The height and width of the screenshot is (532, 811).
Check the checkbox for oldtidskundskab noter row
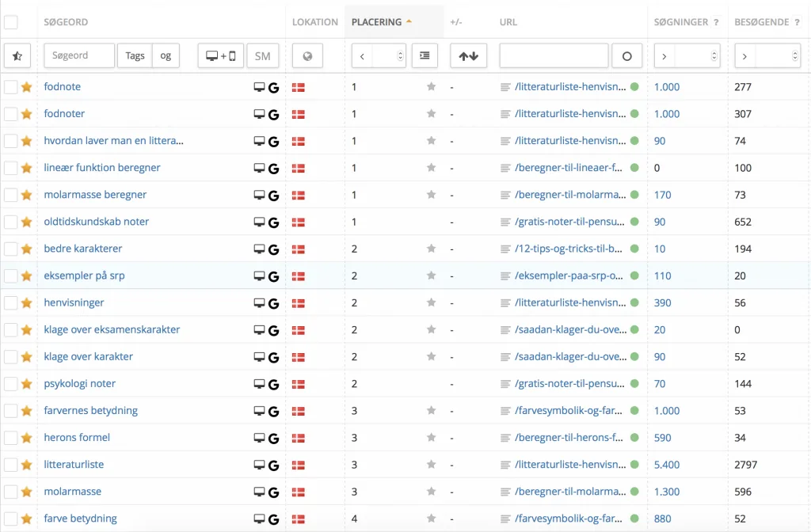[x=11, y=222]
